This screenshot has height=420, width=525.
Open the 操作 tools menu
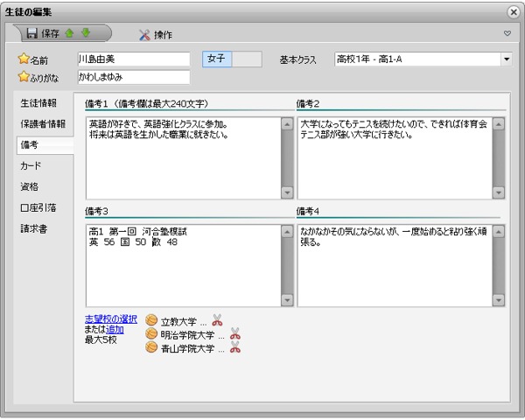tap(156, 35)
